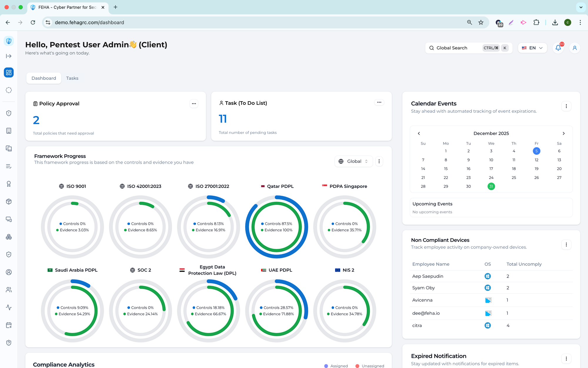Open the EN language dropdown
Image resolution: width=588 pixels, height=368 pixels.
(532, 48)
